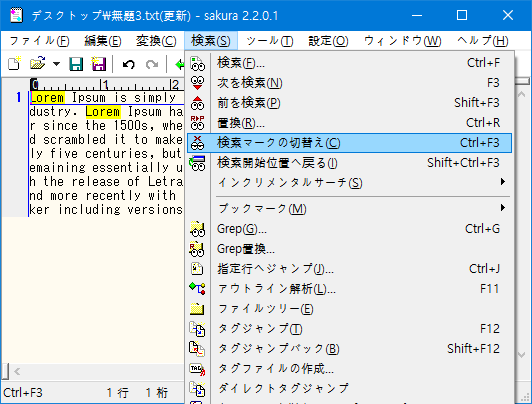Click the アウトライン解析 tree icon
Viewport: 532px width, 404px height.
click(197, 289)
